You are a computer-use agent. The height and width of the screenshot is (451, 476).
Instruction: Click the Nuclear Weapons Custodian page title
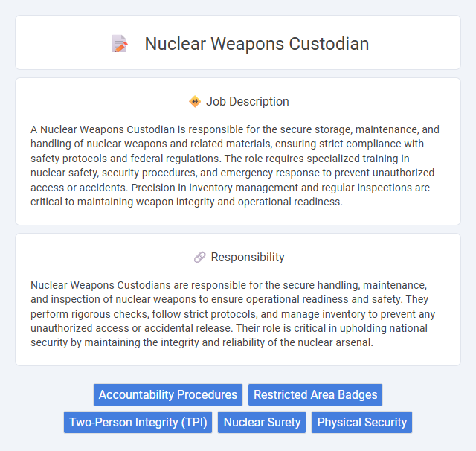click(257, 44)
